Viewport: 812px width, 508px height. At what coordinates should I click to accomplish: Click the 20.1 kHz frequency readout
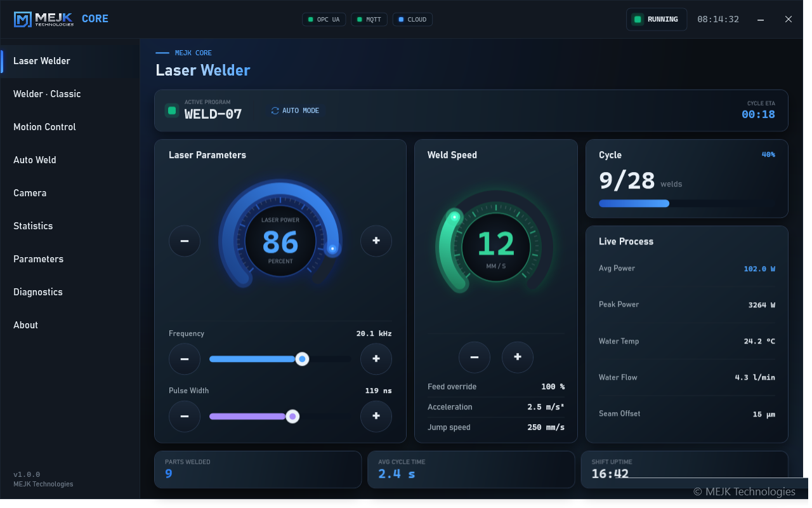pos(374,333)
